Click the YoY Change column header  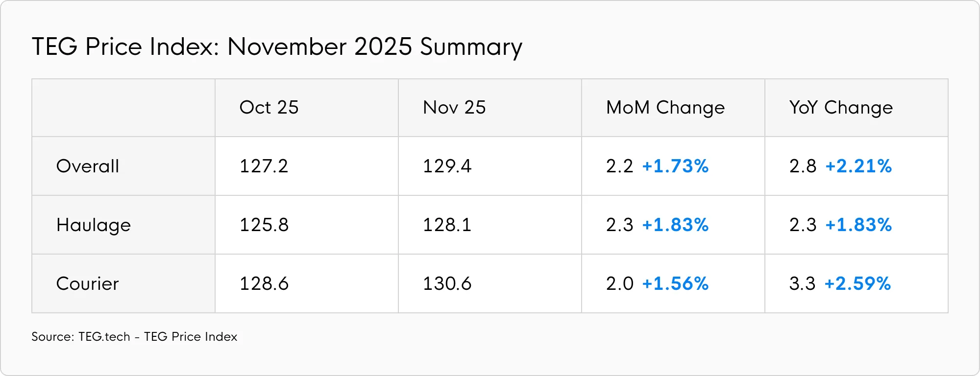(x=841, y=108)
